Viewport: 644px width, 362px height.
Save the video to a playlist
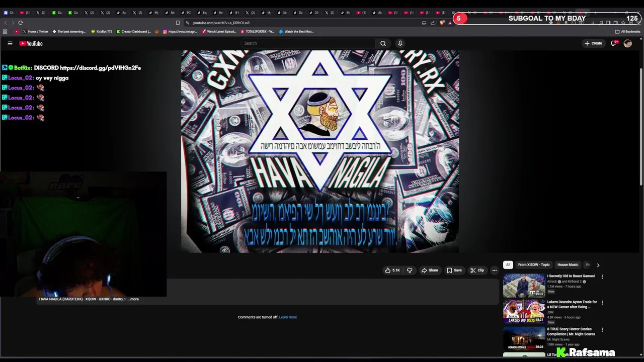tap(454, 270)
